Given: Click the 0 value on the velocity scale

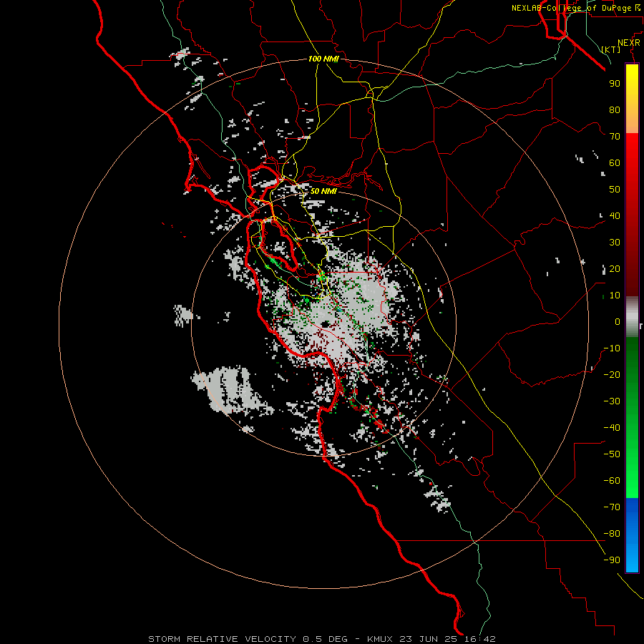Looking at the screenshot, I should point(618,321).
